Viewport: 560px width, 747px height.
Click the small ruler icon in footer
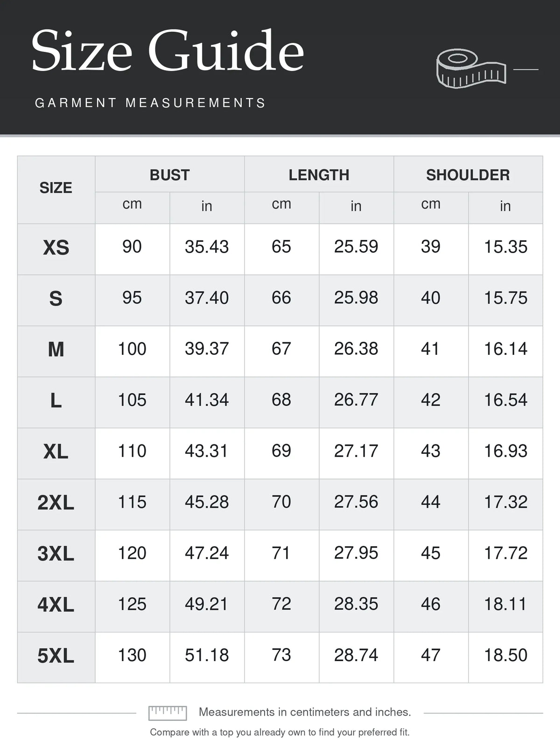(x=168, y=713)
